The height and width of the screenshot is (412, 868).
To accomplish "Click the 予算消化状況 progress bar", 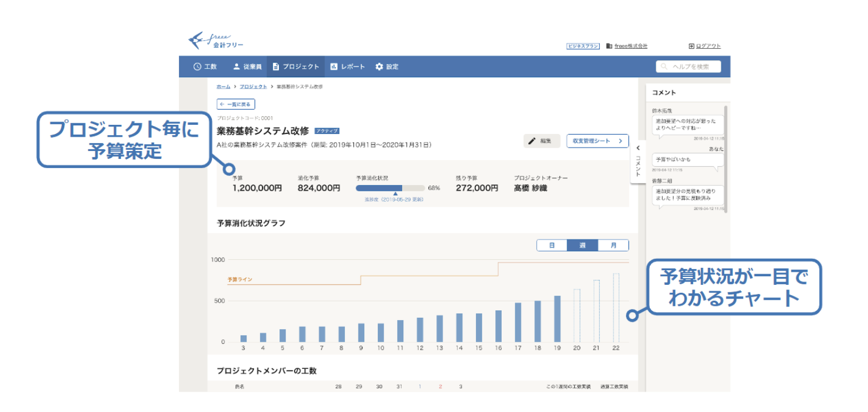I will [390, 188].
